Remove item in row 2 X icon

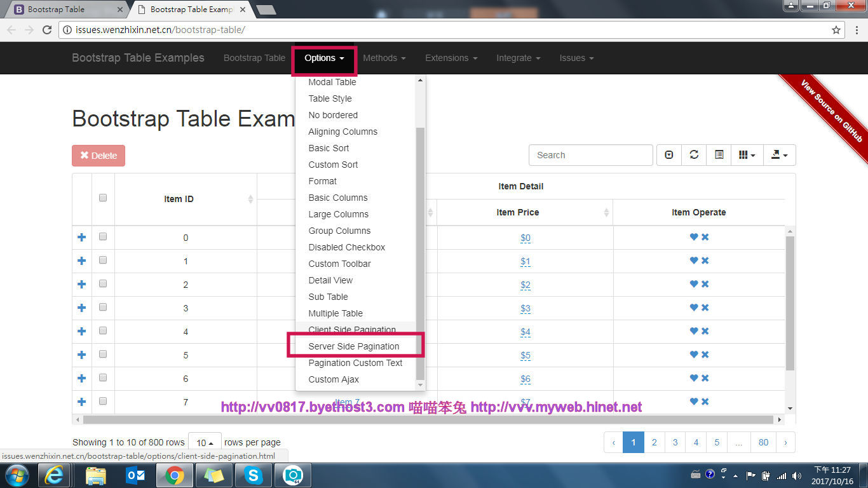[x=705, y=284]
